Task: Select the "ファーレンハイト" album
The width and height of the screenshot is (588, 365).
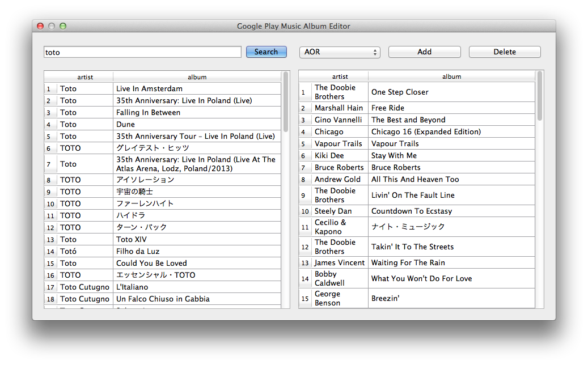Action: tap(197, 204)
